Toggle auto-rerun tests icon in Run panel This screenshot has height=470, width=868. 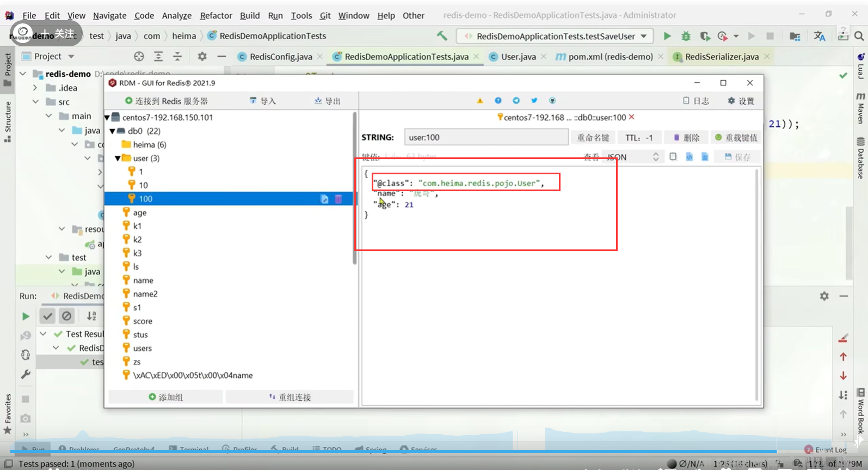click(26, 355)
